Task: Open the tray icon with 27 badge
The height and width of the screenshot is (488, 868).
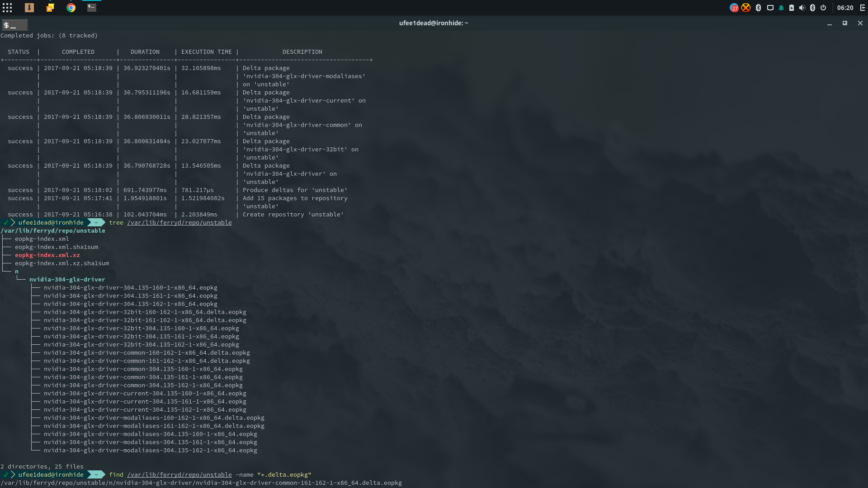Action: pos(734,8)
